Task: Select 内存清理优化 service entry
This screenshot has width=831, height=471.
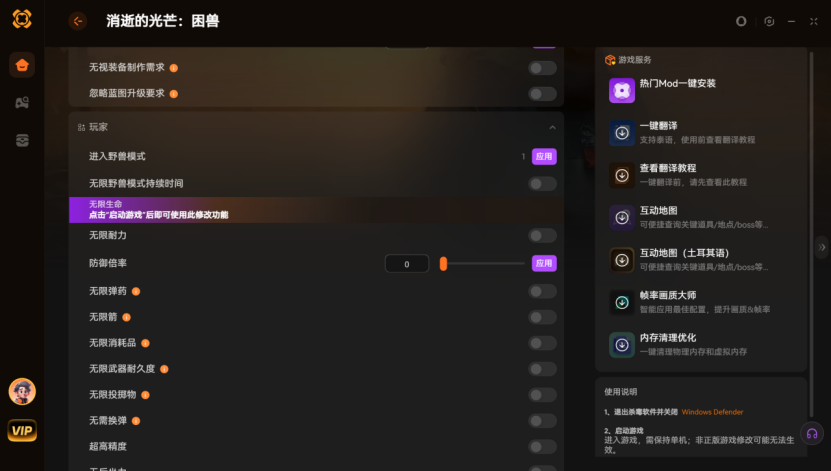Action: point(701,345)
